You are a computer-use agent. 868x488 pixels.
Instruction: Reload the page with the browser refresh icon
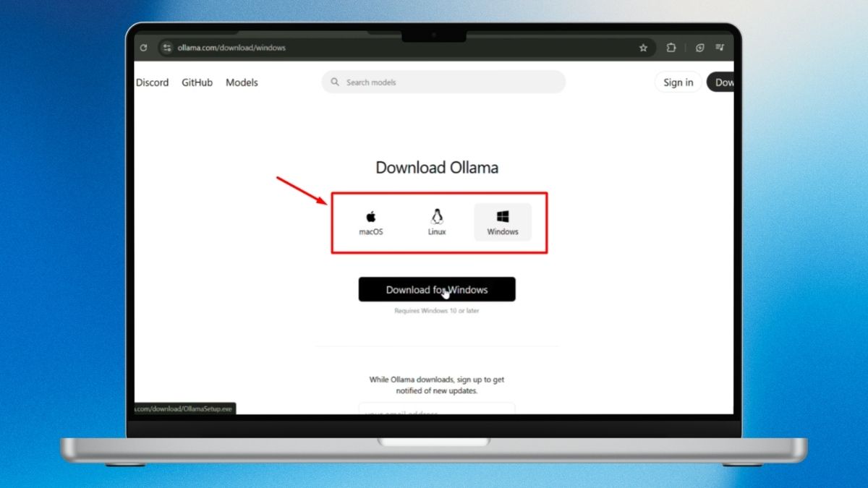pos(143,48)
